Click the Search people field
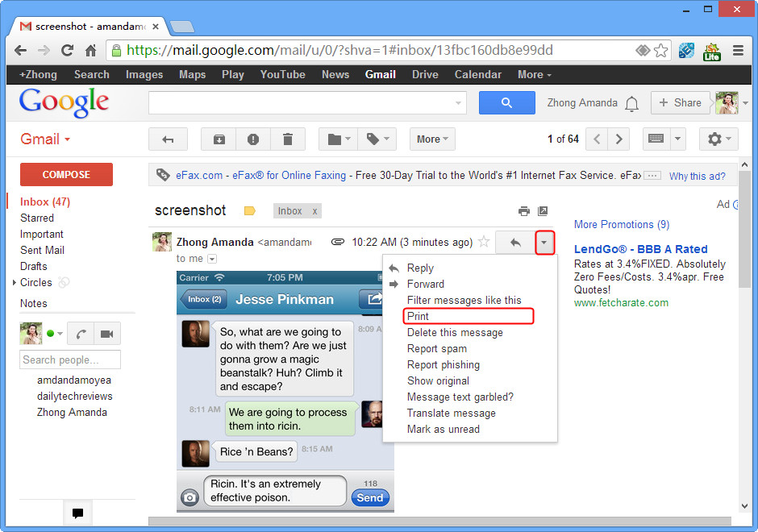Screen dimensions: 758x532 [70, 360]
